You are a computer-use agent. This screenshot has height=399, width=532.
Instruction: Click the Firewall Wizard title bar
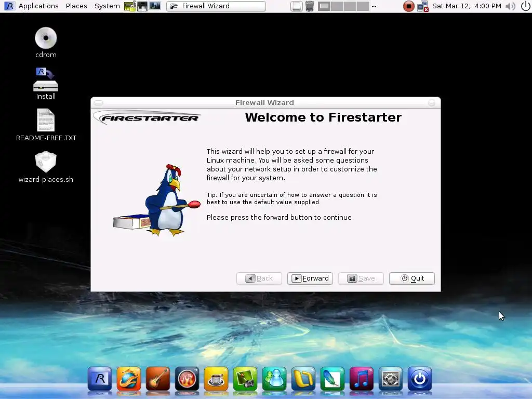[264, 102]
